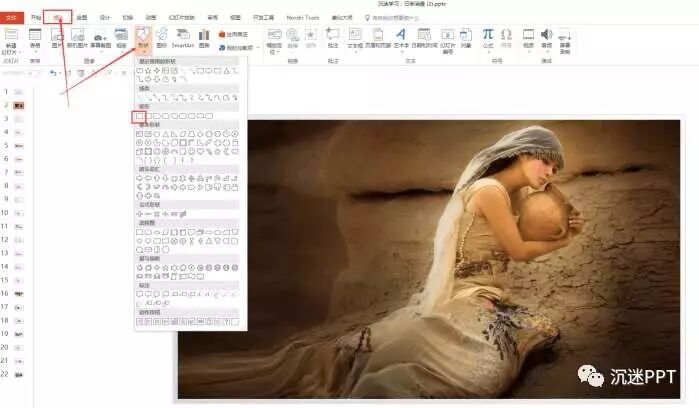Open the Photo Album tool

(x=121, y=39)
